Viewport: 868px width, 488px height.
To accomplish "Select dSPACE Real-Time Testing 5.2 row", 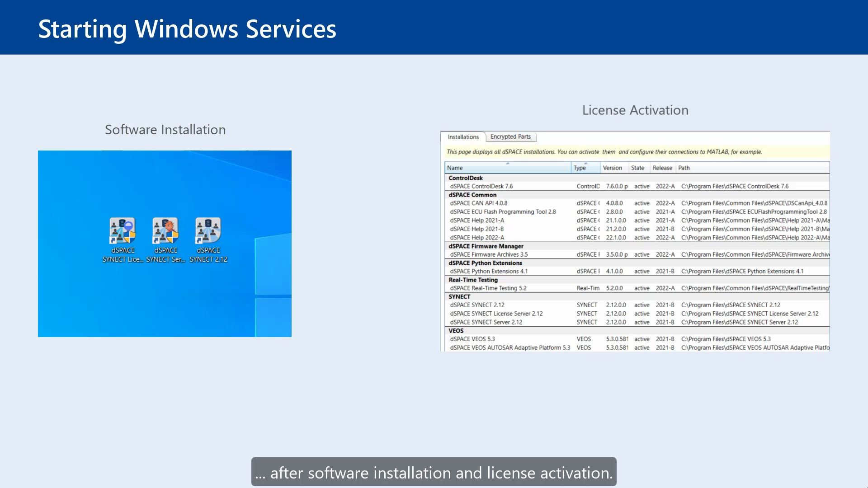I will (x=637, y=288).
